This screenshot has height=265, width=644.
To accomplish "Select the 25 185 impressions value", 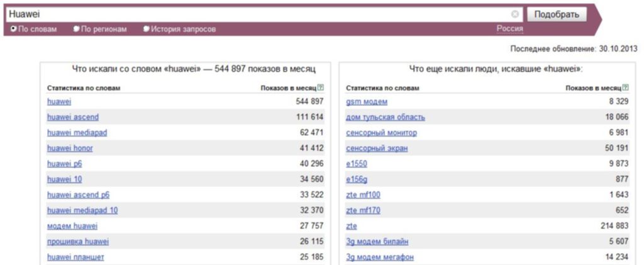I will [312, 257].
